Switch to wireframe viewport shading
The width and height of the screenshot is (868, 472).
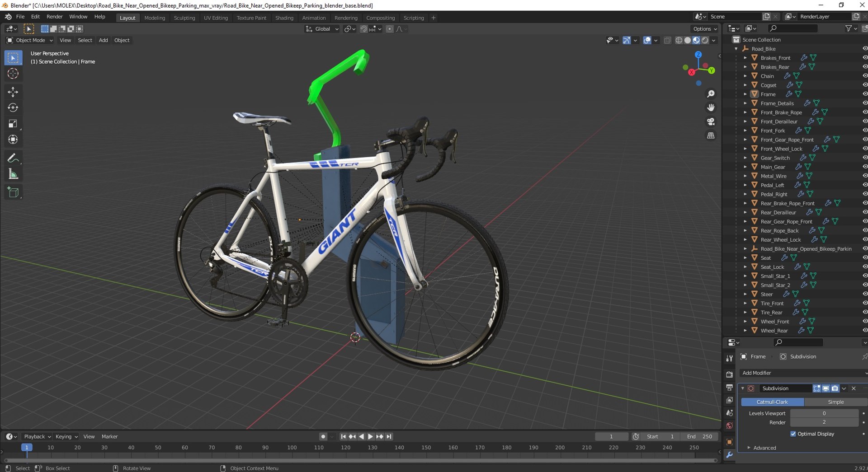click(x=679, y=40)
